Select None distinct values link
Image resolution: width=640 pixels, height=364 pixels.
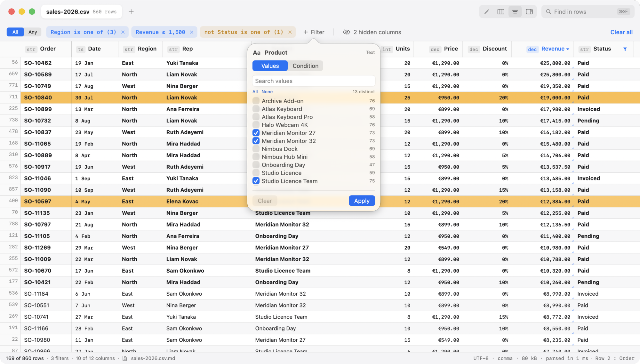tap(267, 92)
